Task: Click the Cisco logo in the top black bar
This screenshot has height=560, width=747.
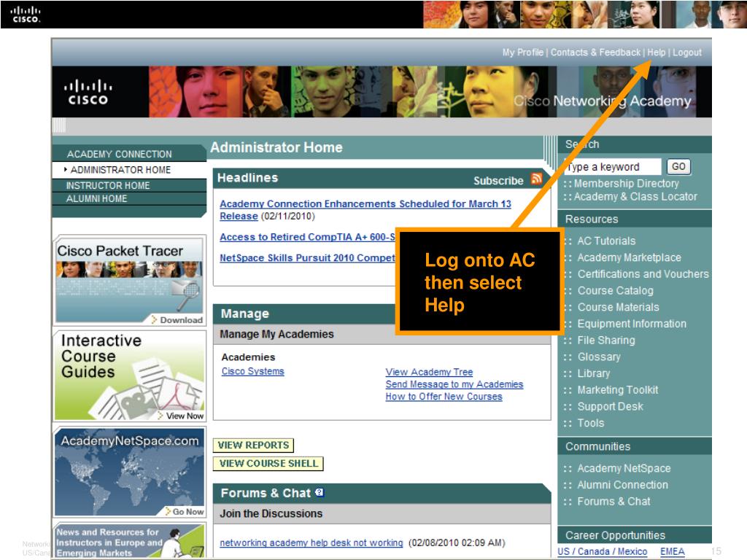Action: [26, 15]
